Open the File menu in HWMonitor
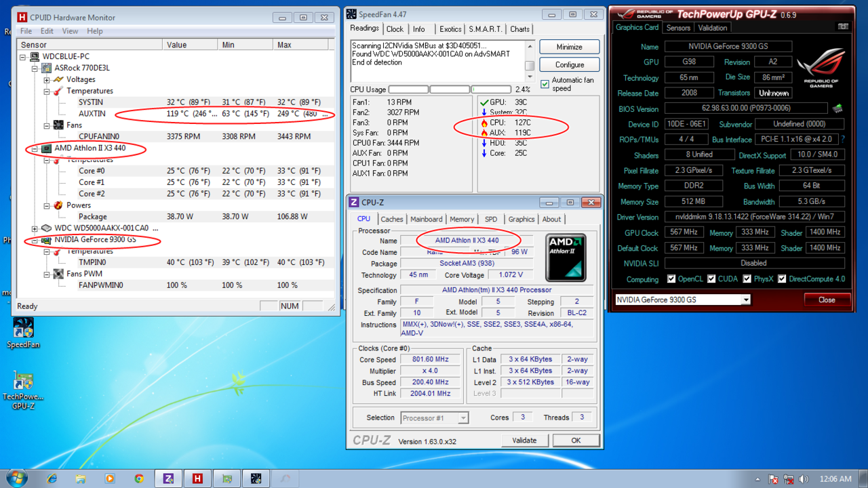Screen dimensions: 868x488 [x=26, y=31]
